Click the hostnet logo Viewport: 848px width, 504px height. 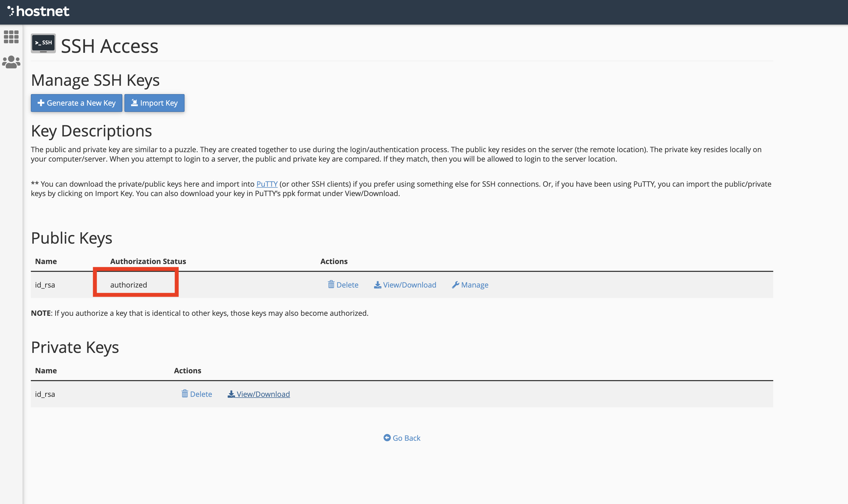click(x=38, y=12)
